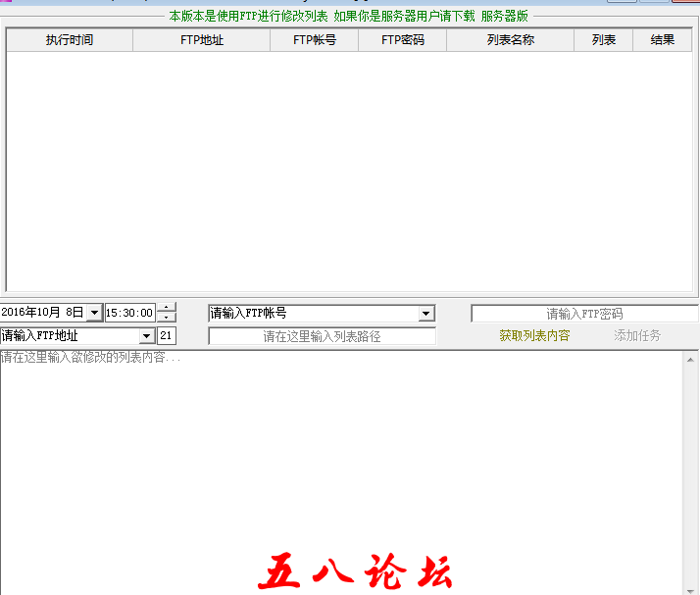This screenshot has height=595, width=700.
Task: Increase the time with the up spinner arrow
Action: point(168,308)
